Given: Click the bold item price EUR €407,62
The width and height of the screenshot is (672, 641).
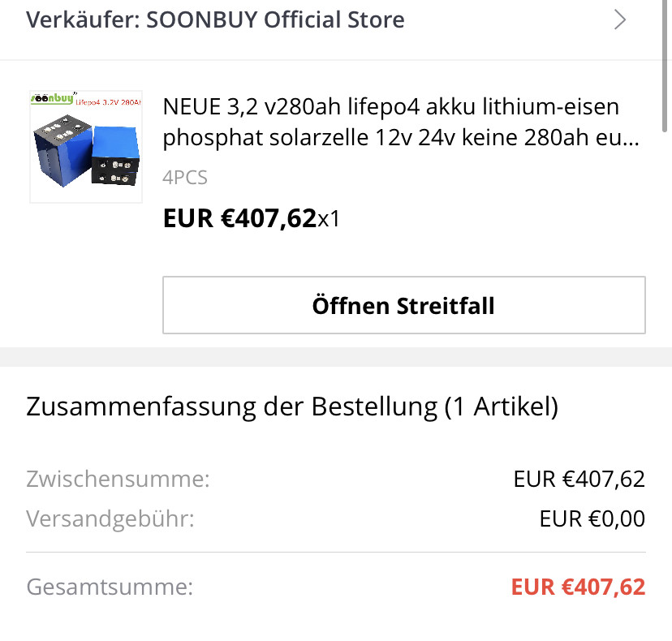Looking at the screenshot, I should click(x=239, y=218).
